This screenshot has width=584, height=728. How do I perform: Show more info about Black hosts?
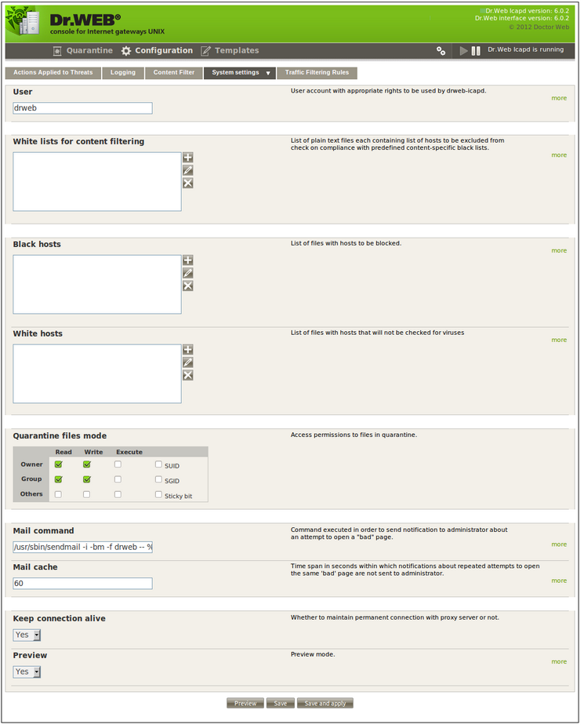[x=560, y=251]
